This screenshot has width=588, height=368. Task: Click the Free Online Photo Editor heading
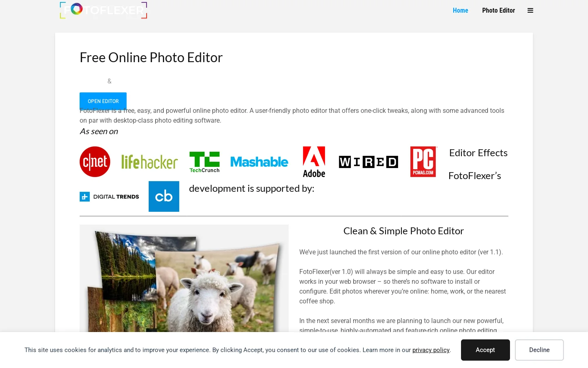[151, 58]
